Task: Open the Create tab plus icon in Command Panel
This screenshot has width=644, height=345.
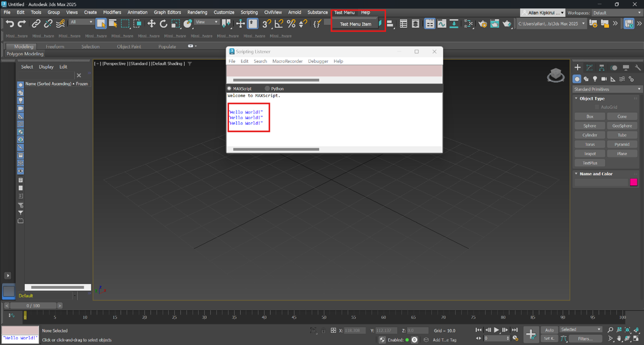Action: click(x=578, y=67)
